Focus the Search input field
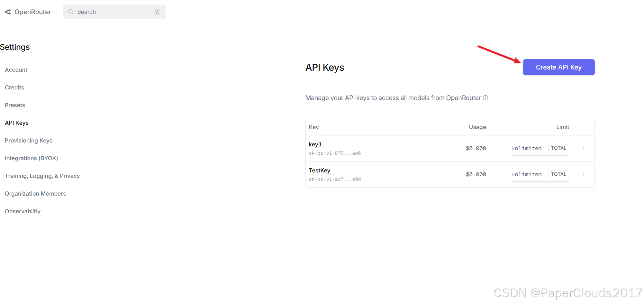 [114, 12]
